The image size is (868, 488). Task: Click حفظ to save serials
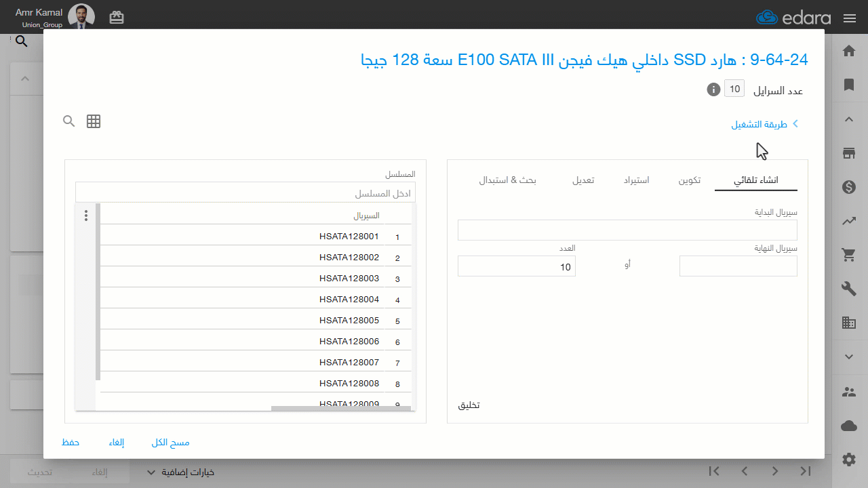pyautogui.click(x=71, y=443)
